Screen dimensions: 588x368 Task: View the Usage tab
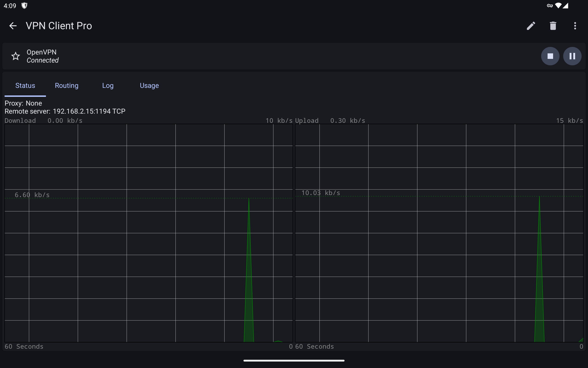click(149, 86)
